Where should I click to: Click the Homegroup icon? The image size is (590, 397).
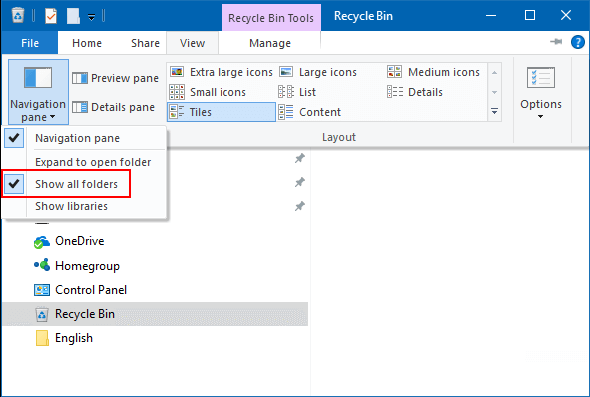click(x=42, y=265)
